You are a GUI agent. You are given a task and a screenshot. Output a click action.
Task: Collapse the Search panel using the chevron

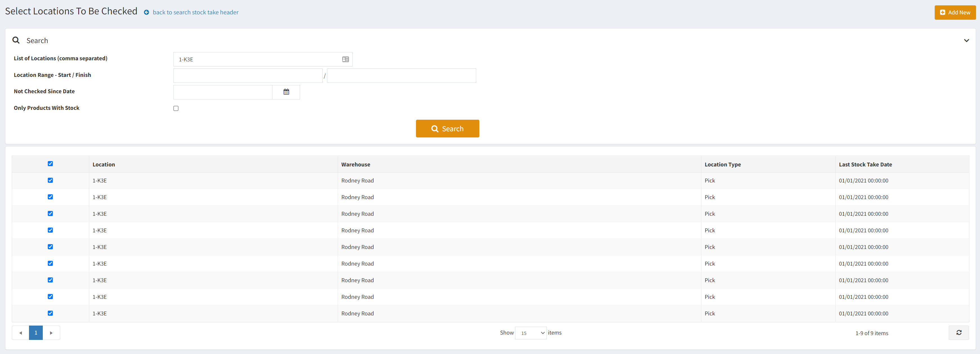pyautogui.click(x=966, y=40)
